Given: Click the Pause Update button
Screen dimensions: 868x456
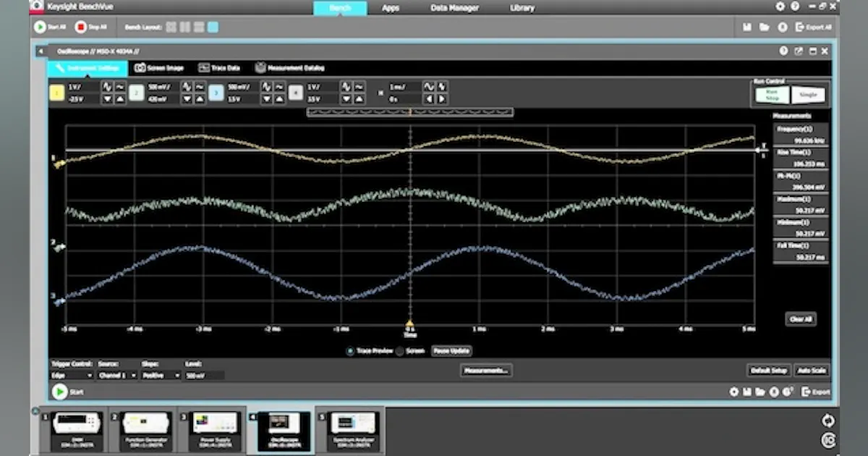Looking at the screenshot, I should point(451,351).
